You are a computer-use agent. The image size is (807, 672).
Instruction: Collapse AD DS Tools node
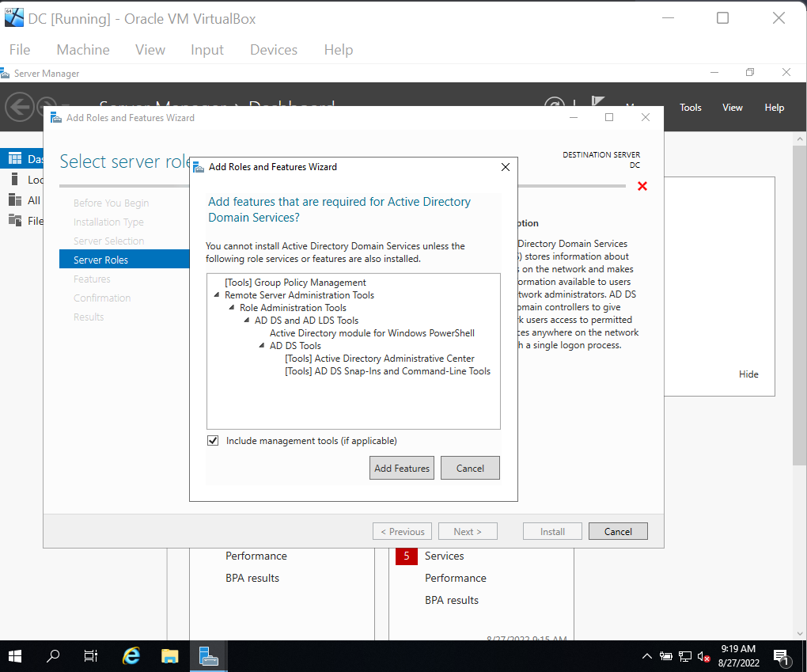pyautogui.click(x=261, y=346)
